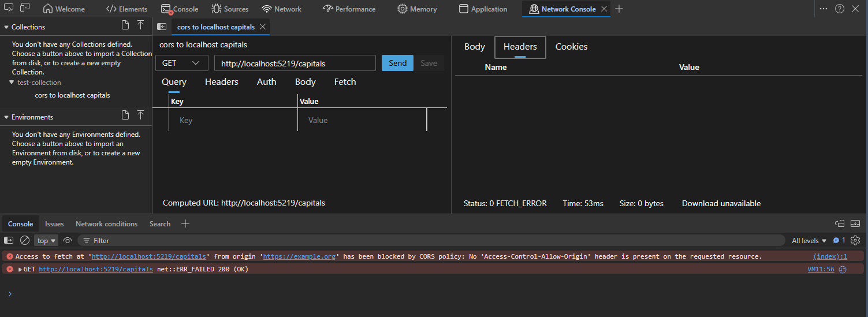Switch to the Elements tab
The image size is (868, 317).
tap(126, 9)
